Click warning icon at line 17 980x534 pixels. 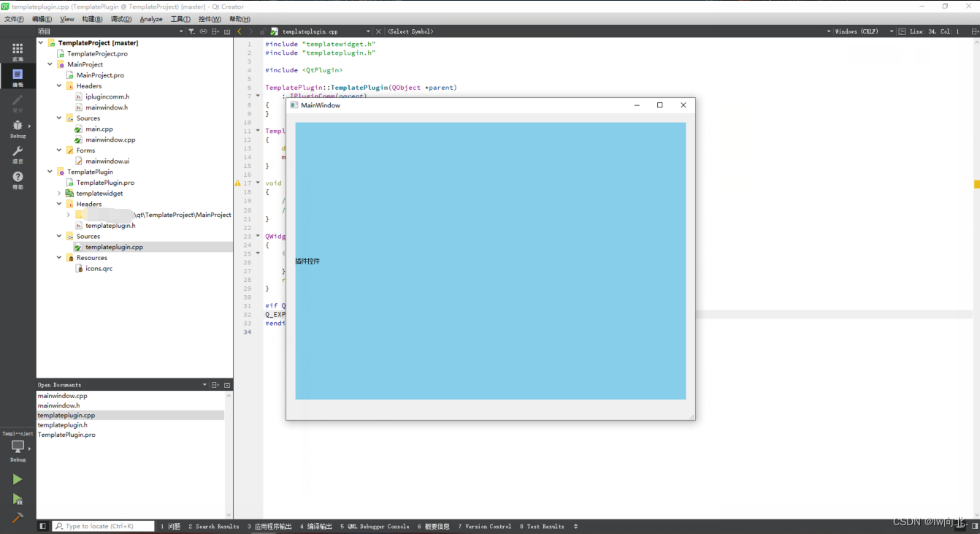pos(238,183)
